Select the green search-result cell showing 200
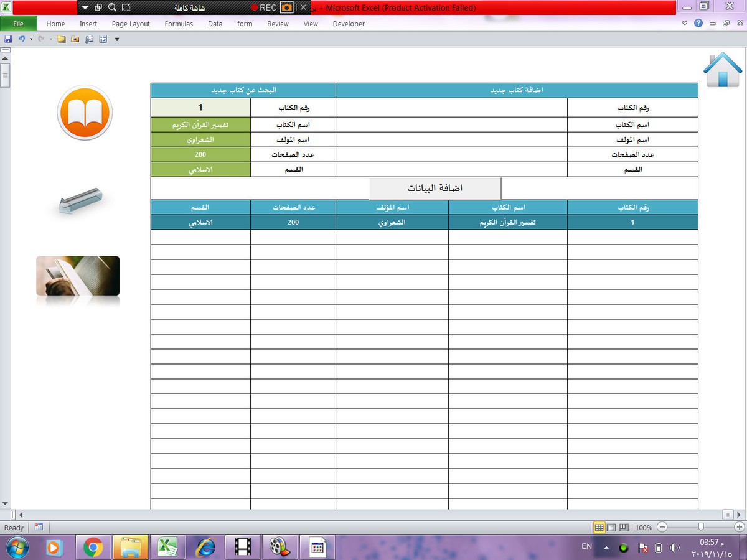747x560 pixels. pos(200,154)
